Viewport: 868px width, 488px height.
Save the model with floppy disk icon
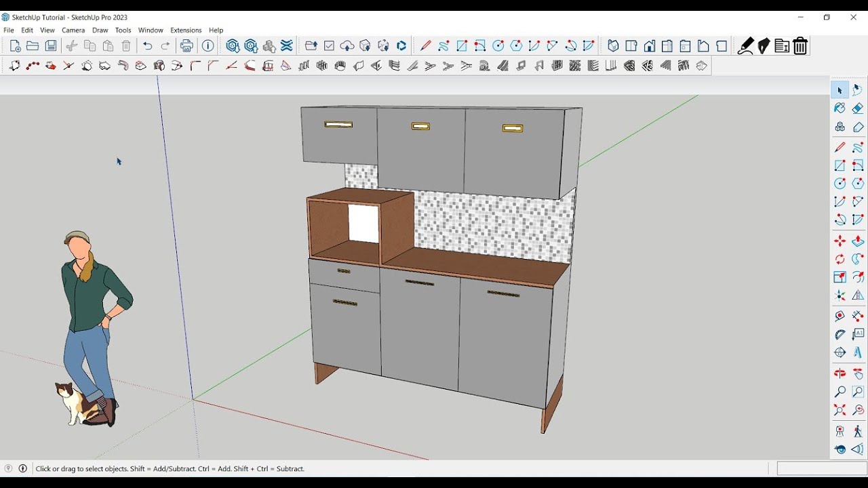(x=51, y=46)
